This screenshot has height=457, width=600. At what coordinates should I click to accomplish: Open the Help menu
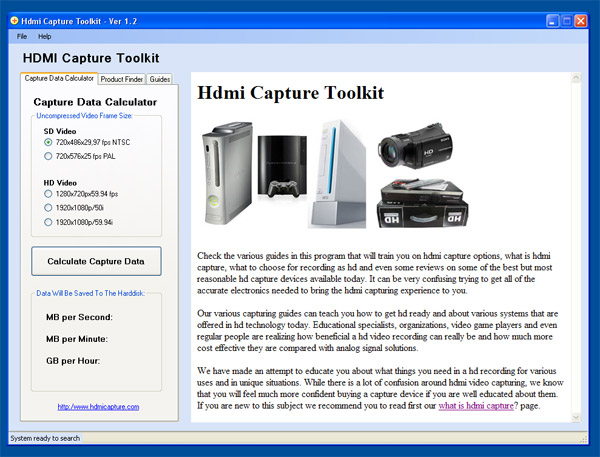(x=44, y=36)
